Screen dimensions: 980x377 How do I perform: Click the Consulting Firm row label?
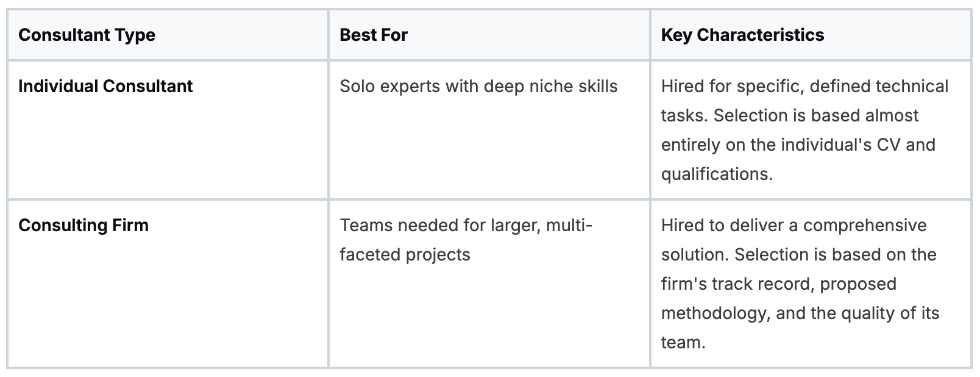[83, 226]
